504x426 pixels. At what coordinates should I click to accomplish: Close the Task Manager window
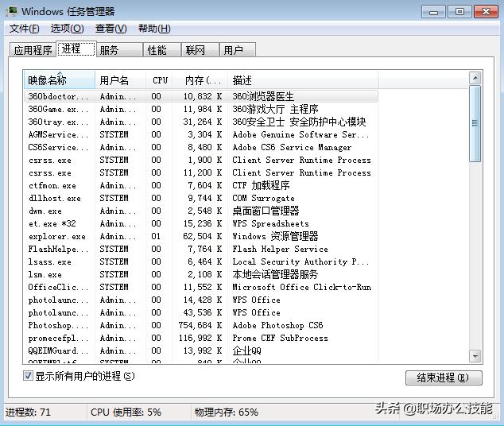(486, 12)
